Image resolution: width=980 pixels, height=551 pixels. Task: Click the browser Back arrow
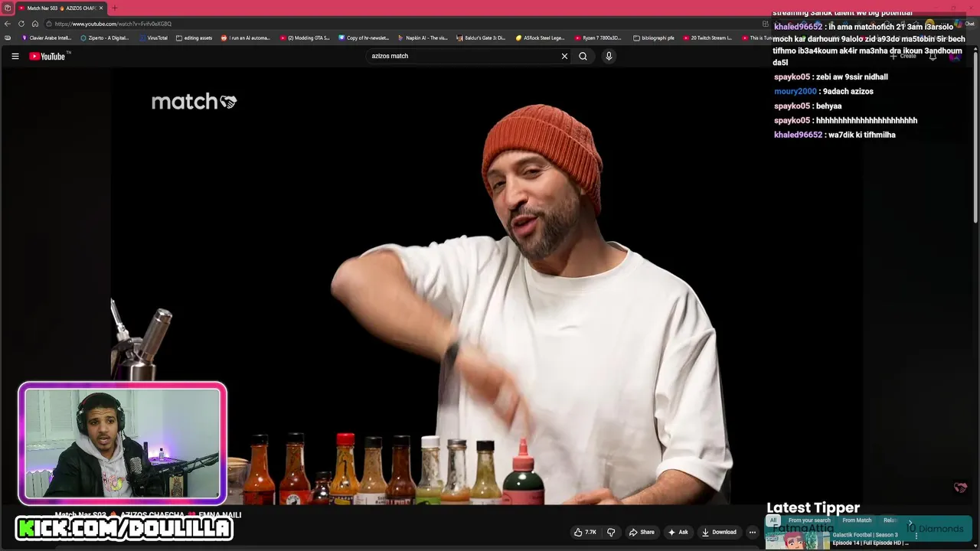click(8, 24)
